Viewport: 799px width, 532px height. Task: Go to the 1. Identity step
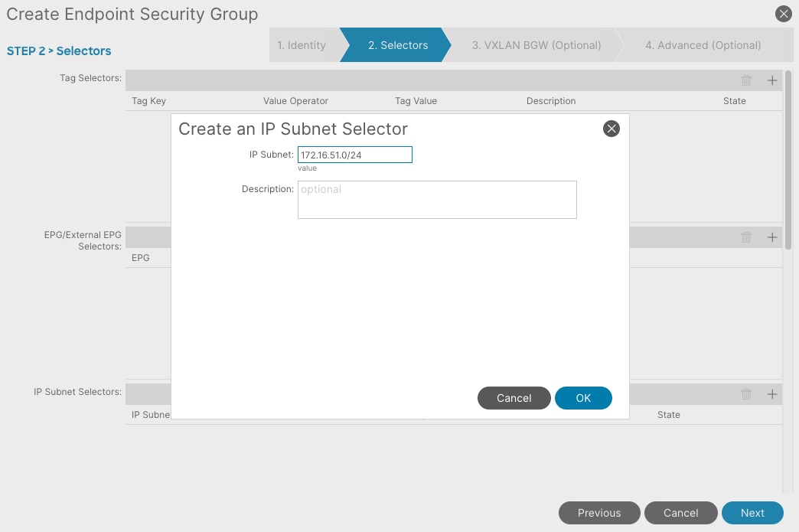302,45
